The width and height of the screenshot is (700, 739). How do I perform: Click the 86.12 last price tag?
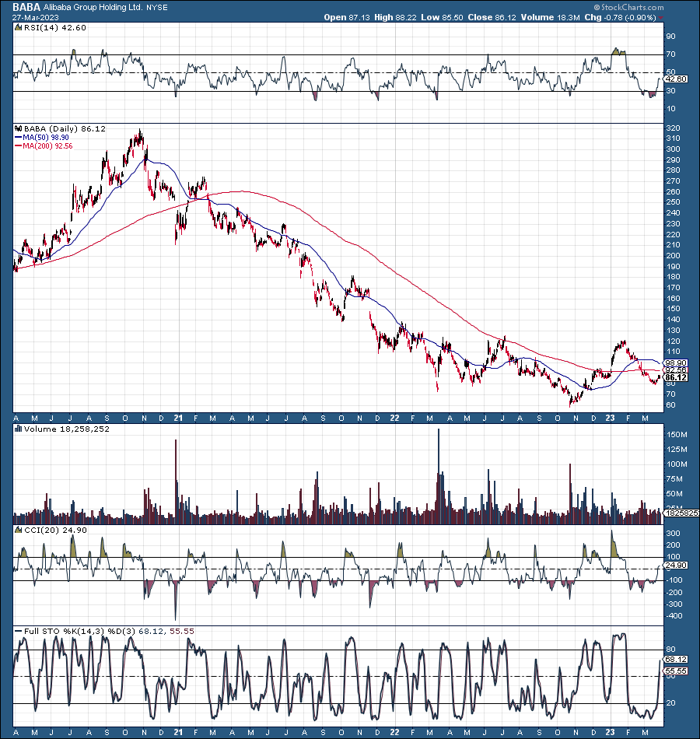pos(676,377)
